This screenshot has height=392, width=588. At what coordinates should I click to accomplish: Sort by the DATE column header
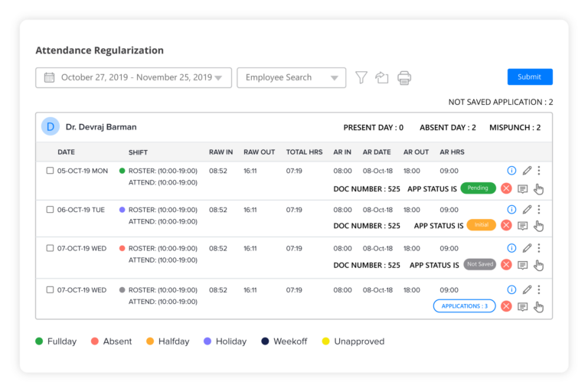[66, 152]
